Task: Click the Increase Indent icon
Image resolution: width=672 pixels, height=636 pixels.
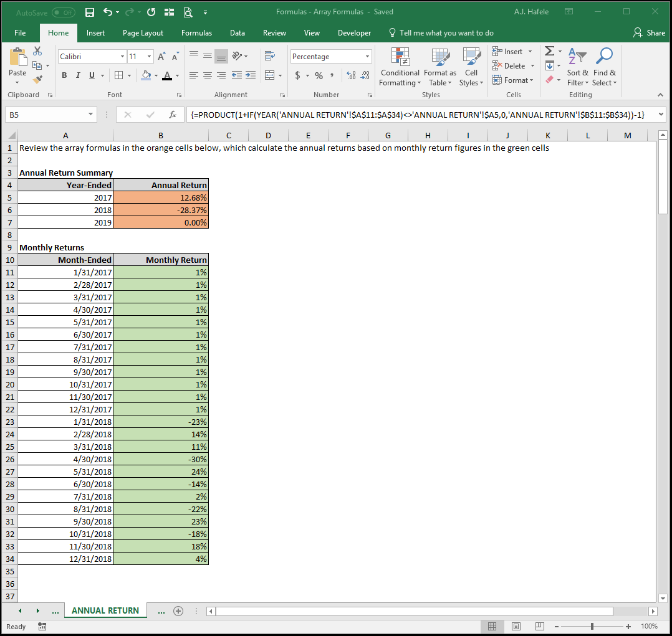Action: pos(251,75)
